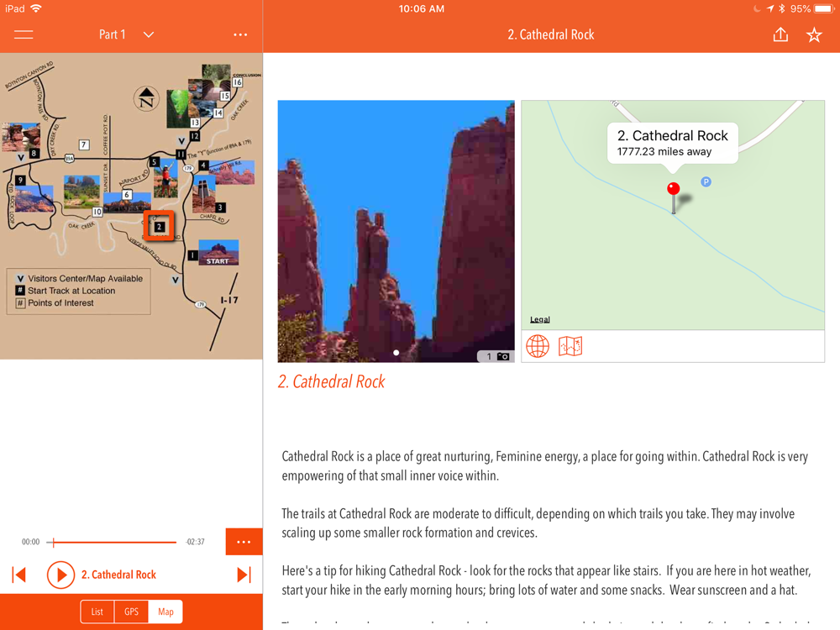This screenshot has height=630, width=840.
Task: Select map marker 14 on the tour map
Action: click(218, 113)
